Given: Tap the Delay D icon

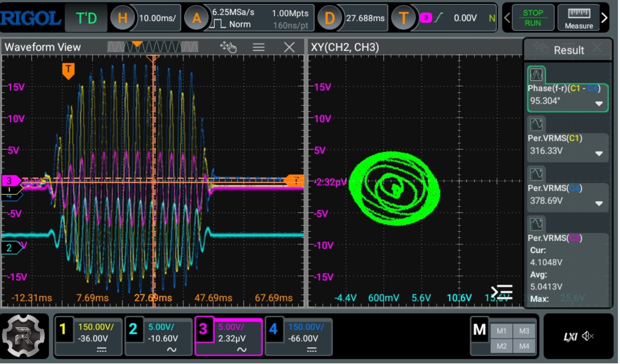Looking at the screenshot, I should coord(329,18).
